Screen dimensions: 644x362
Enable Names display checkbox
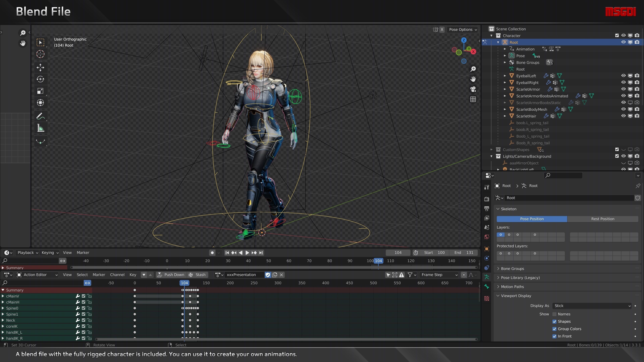(554, 314)
